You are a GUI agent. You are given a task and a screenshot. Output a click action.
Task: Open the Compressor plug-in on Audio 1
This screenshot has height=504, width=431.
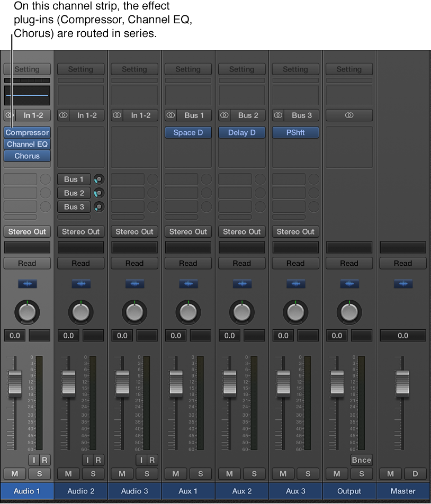point(27,132)
